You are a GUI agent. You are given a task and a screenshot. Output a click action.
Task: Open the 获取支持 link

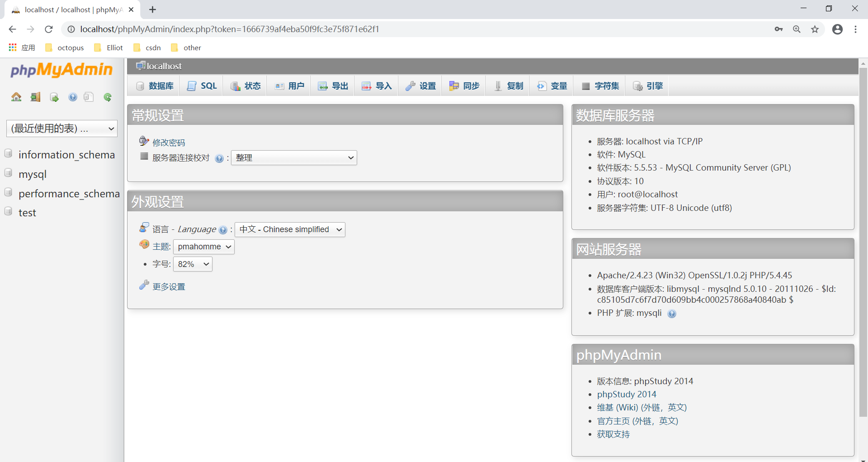[x=613, y=434]
